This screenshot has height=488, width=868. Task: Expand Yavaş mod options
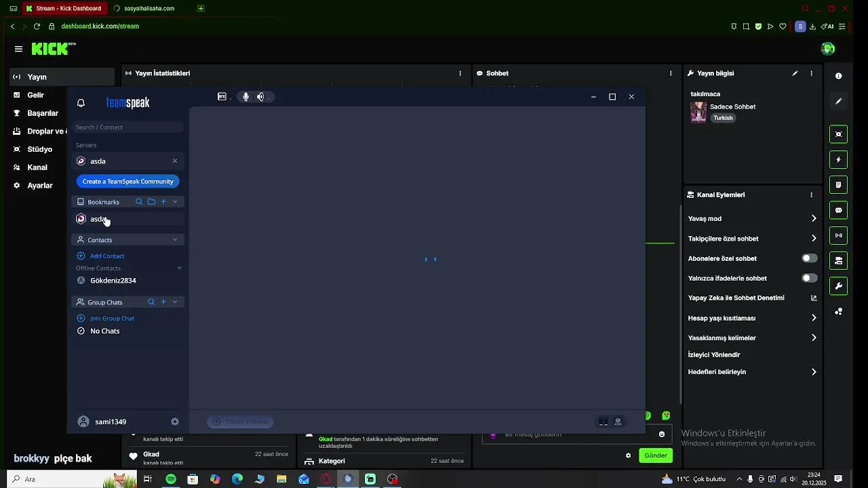coord(814,218)
